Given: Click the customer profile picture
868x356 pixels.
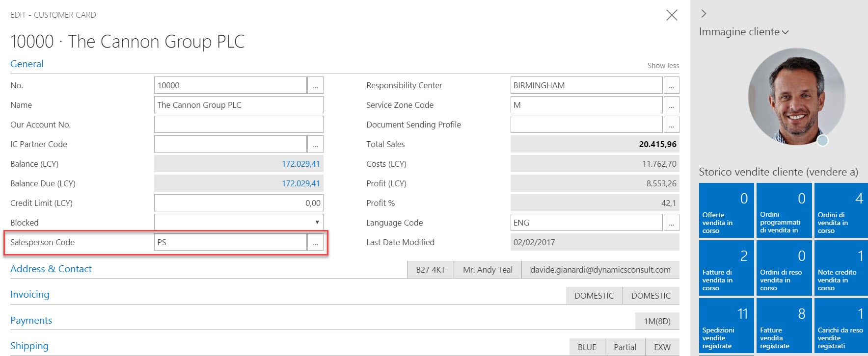Looking at the screenshot, I should (x=796, y=97).
